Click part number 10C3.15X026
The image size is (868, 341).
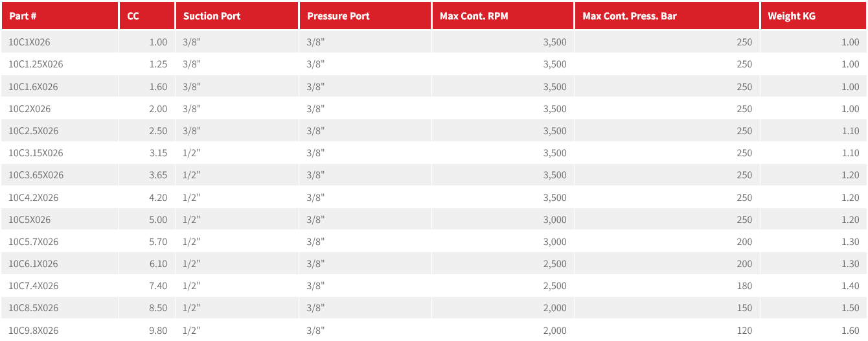pos(36,153)
